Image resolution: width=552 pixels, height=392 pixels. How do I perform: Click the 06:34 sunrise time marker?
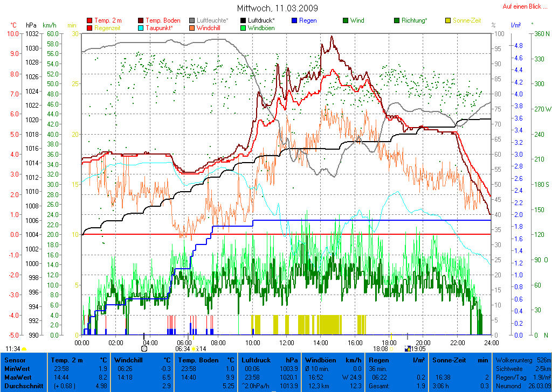pos(183,349)
